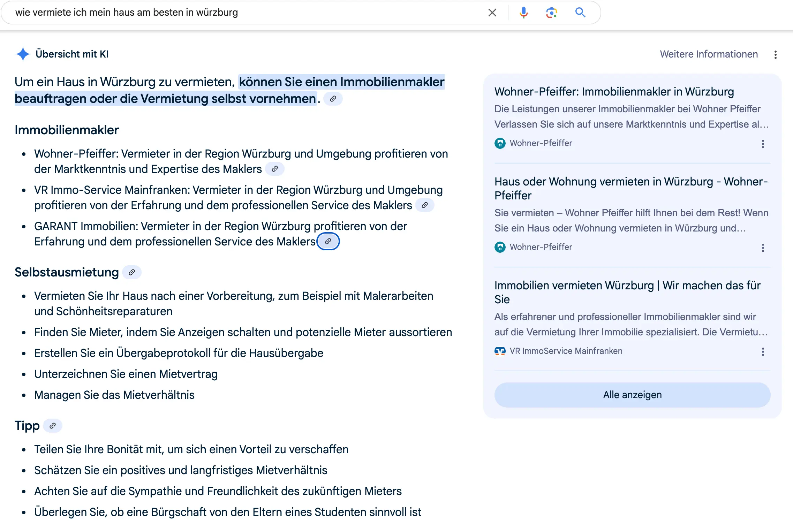The image size is (793, 532).
Task: Clear the search query with the X icon
Action: 492,13
